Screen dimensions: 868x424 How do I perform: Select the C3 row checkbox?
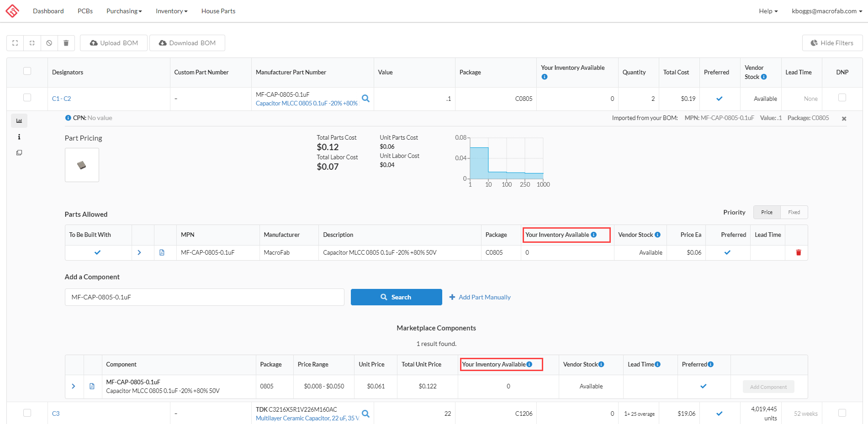coord(27,413)
